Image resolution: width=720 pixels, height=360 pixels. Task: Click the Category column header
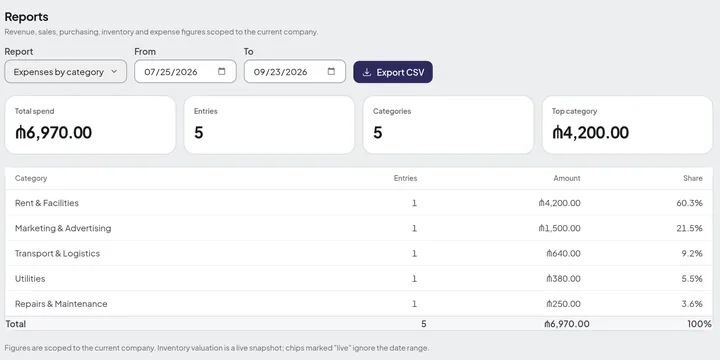point(31,178)
